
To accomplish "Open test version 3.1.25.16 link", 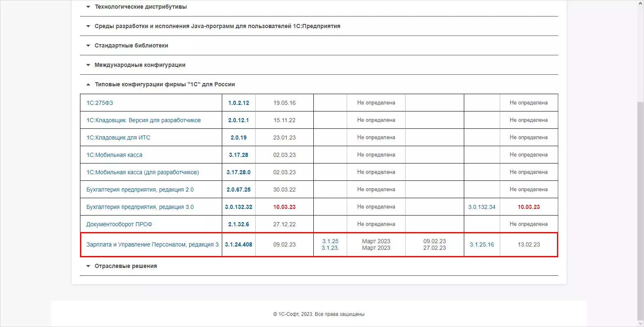I will 482,244.
